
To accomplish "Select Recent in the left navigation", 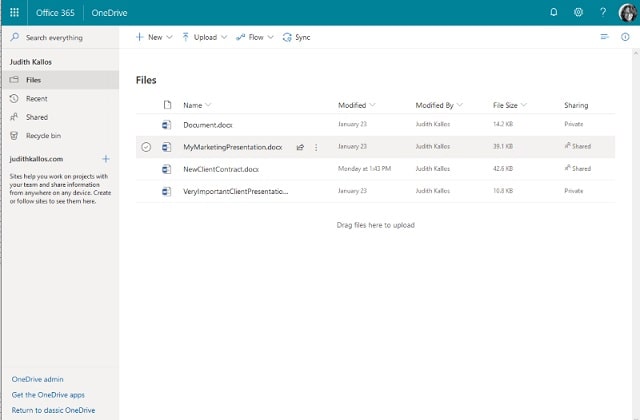I will coord(60,99).
